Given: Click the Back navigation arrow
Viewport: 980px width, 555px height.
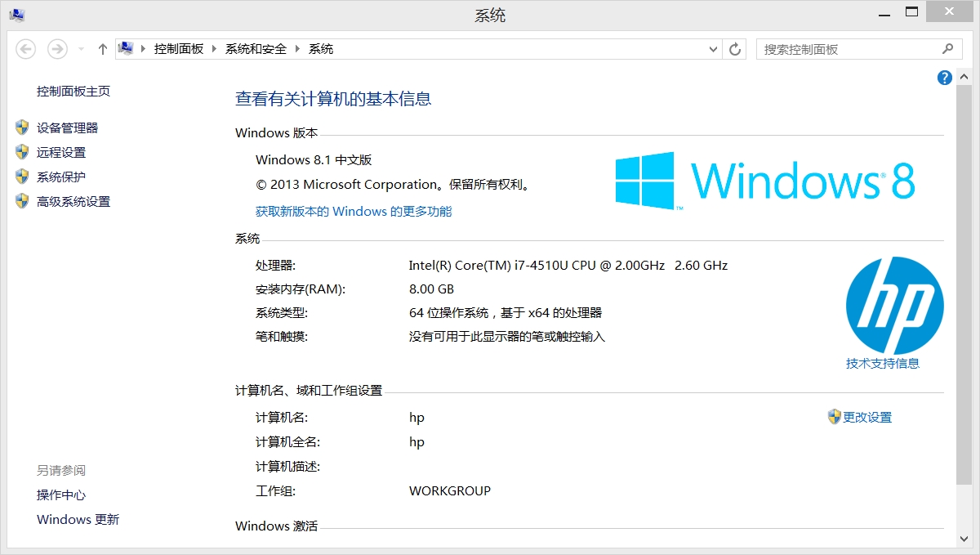Looking at the screenshot, I should tap(25, 49).
